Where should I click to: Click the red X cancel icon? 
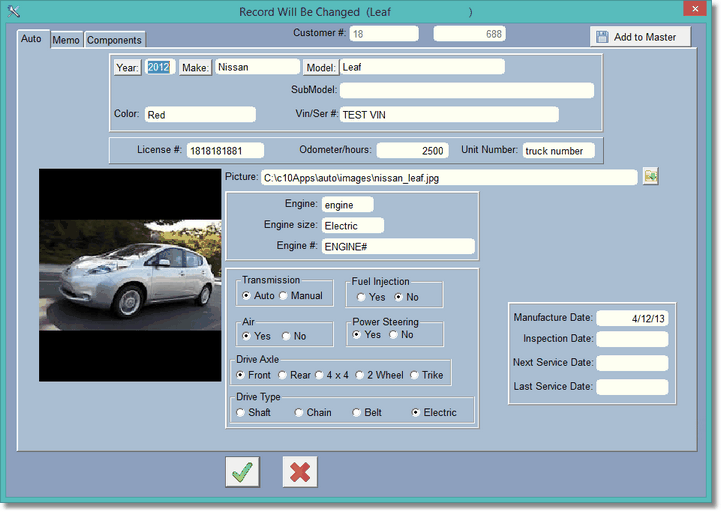click(299, 472)
